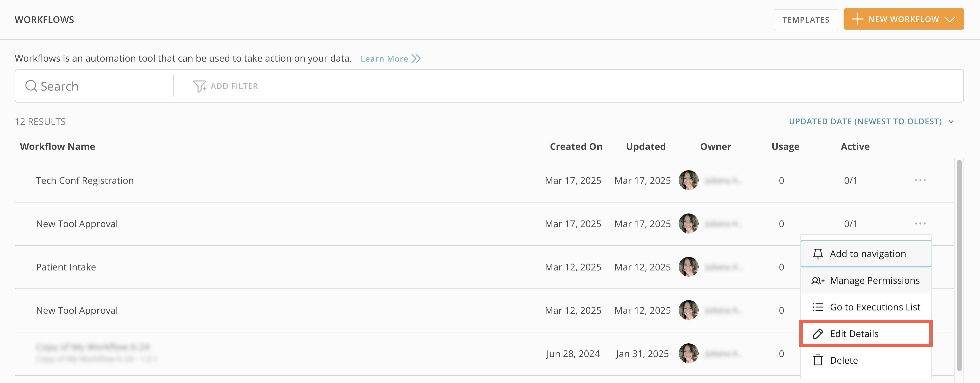The image size is (980, 383).
Task: Click the list icon for Executions List
Action: tap(818, 307)
